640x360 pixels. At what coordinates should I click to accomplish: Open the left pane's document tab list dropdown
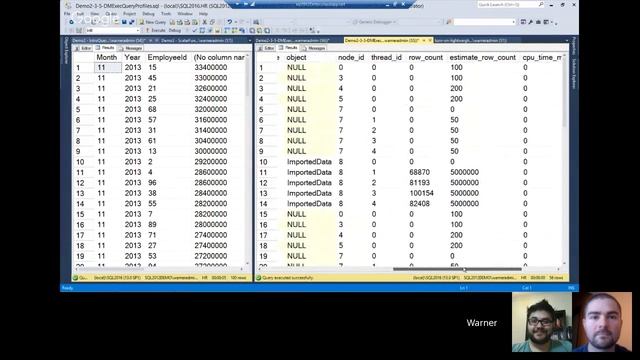coord(250,40)
